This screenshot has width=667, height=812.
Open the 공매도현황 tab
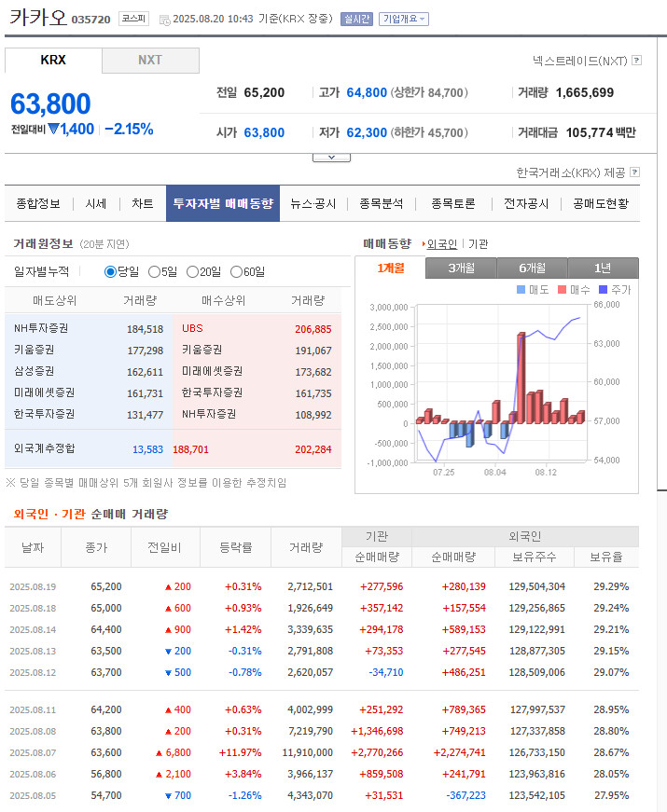point(601,203)
